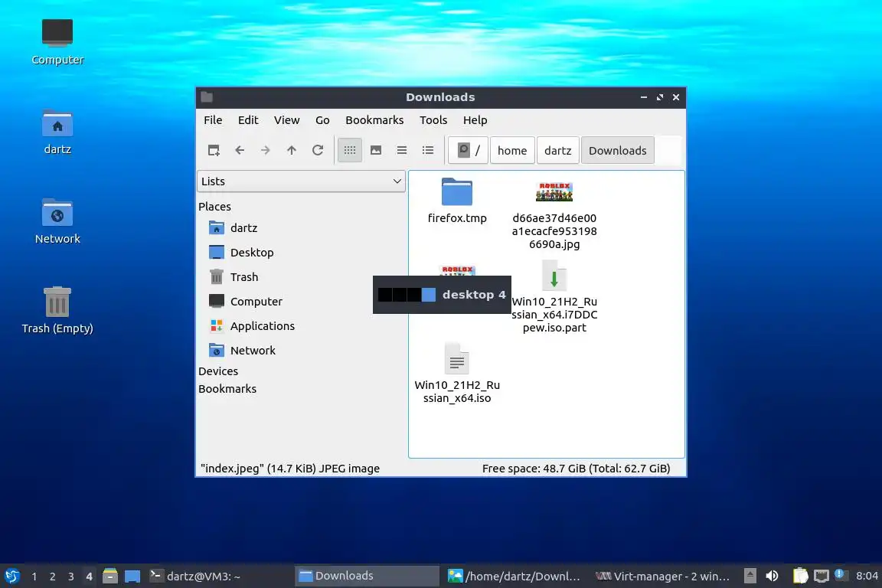882x588 pixels.
Task: Click the Computer desktop icon
Action: pos(57,42)
